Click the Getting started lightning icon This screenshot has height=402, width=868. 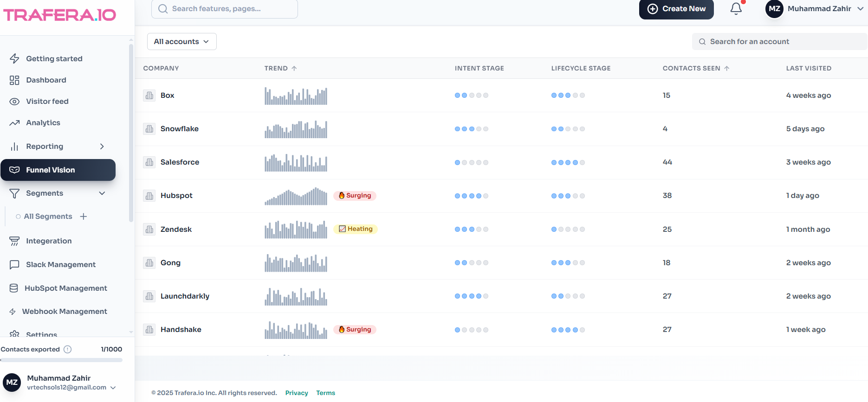14,58
